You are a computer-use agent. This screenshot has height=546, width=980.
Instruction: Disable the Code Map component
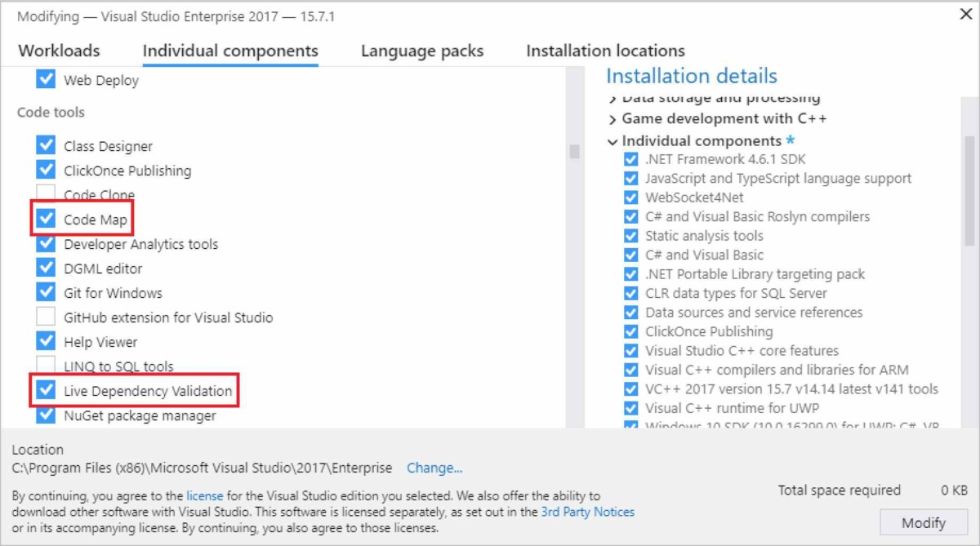pos(47,219)
